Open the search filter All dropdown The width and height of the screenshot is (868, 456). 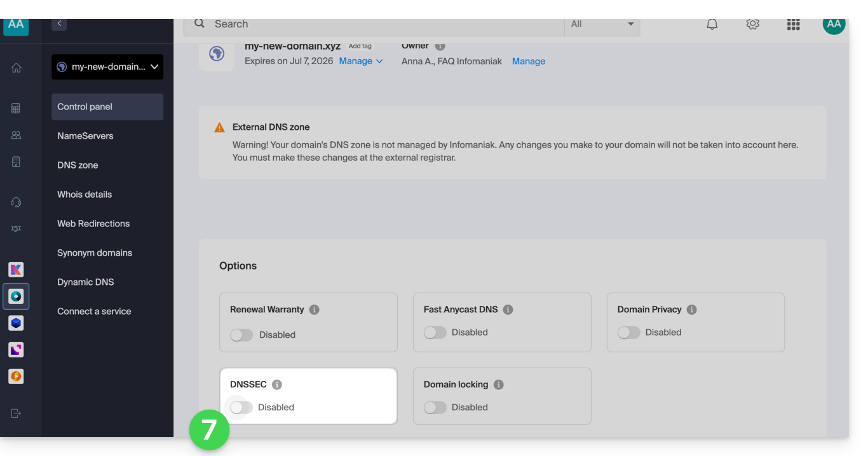click(602, 24)
